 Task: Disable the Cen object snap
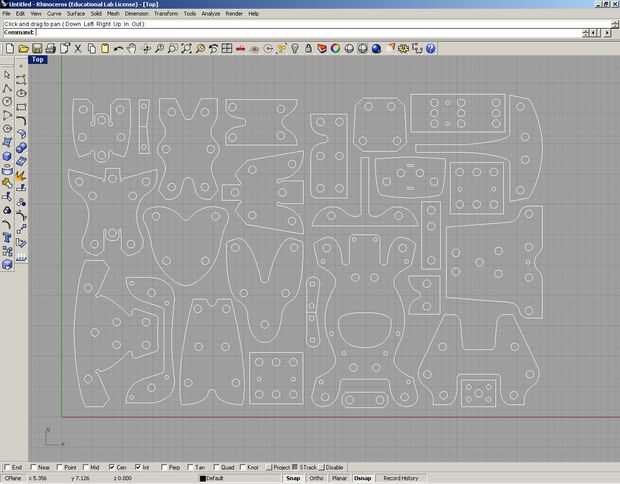coord(117,467)
